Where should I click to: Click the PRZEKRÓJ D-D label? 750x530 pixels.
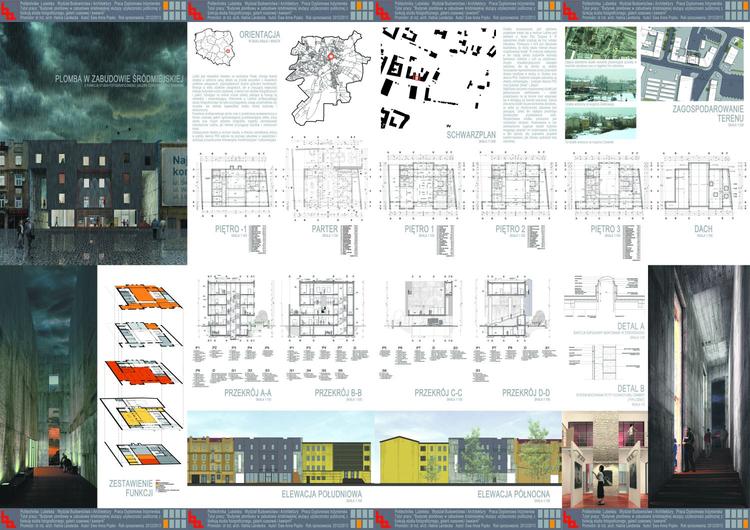pyautogui.click(x=526, y=393)
